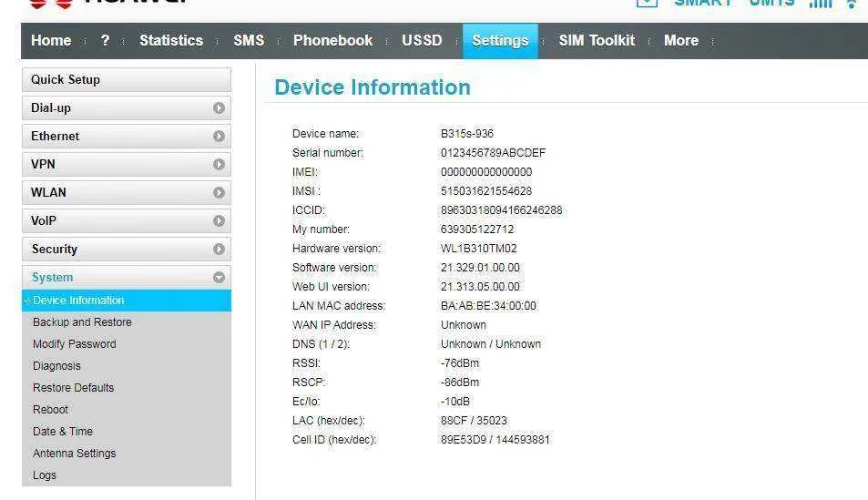Click device name value B315s-936
Viewport: 868px width, 500px height.
click(x=466, y=134)
